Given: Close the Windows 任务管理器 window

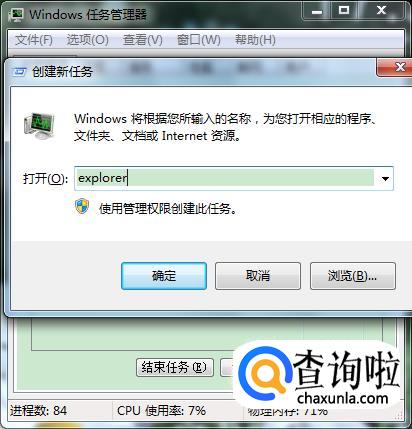Looking at the screenshot, I should pyautogui.click(x=382, y=11).
